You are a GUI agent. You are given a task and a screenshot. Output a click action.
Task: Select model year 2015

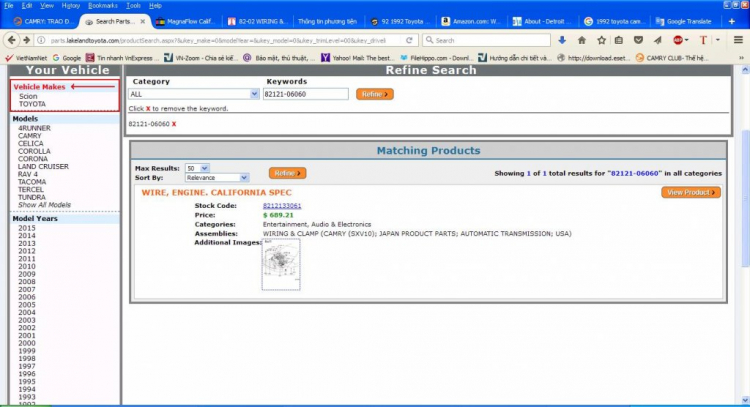point(27,228)
